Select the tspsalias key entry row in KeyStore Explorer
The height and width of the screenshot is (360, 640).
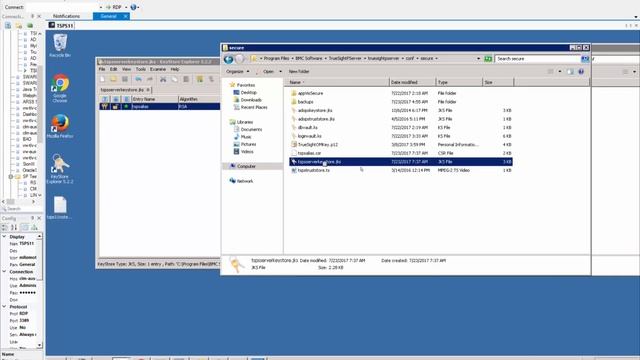(x=159, y=107)
